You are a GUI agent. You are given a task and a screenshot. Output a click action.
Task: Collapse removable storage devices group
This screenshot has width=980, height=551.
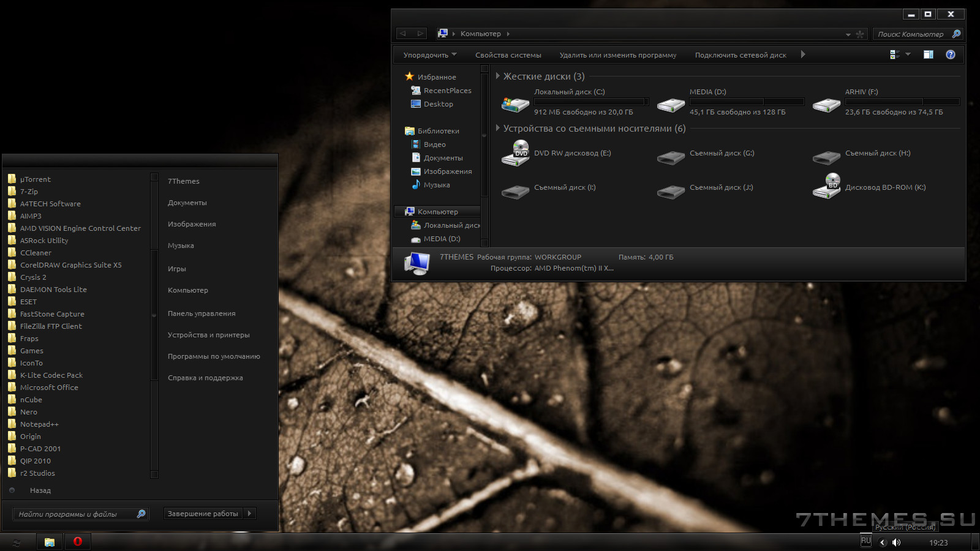pos(498,128)
